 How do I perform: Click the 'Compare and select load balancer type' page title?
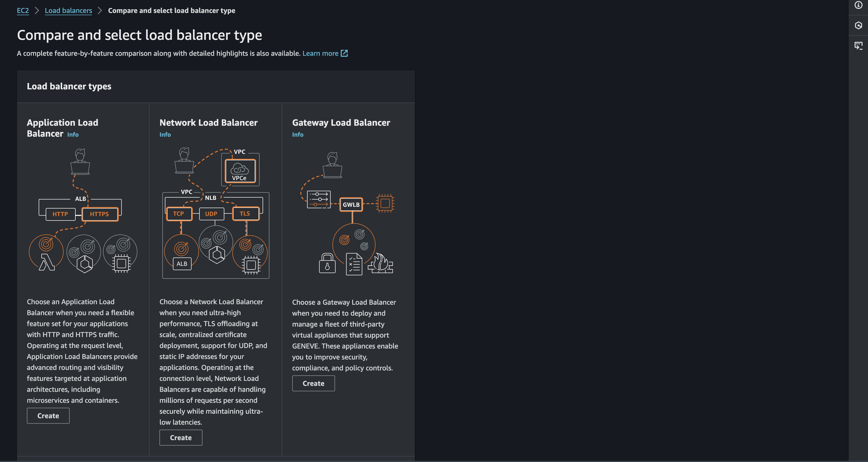point(140,35)
